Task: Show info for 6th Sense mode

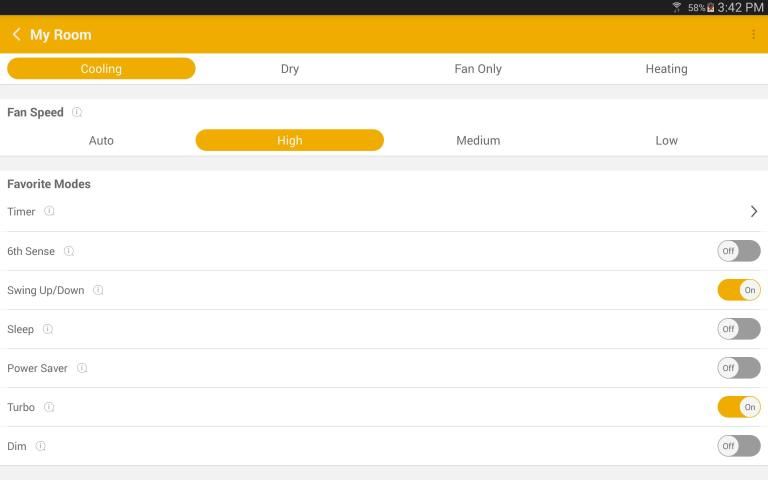Action: (x=69, y=251)
